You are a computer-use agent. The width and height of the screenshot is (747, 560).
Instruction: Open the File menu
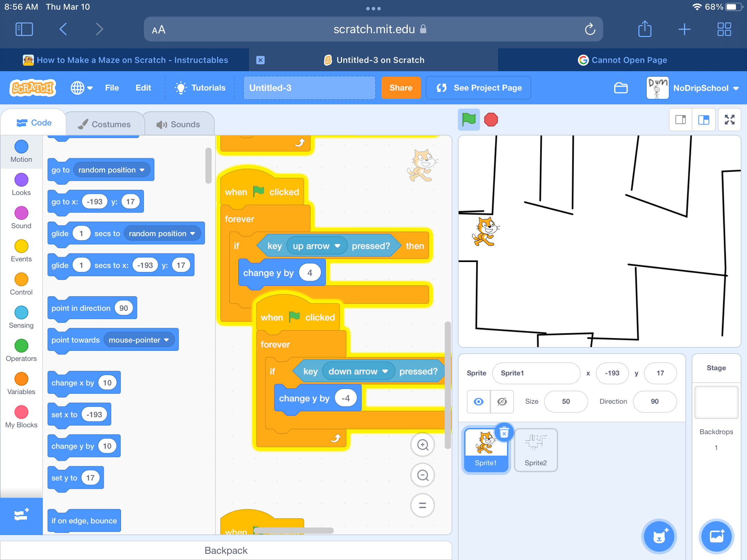coord(112,88)
